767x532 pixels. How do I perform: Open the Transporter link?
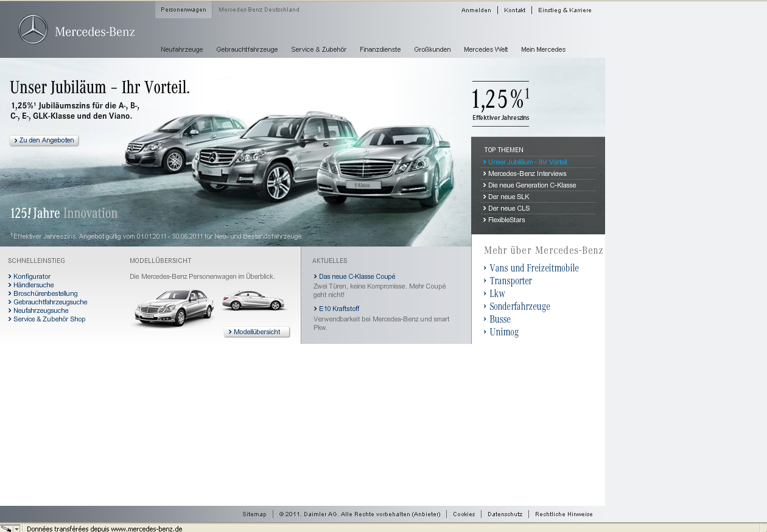pos(508,281)
